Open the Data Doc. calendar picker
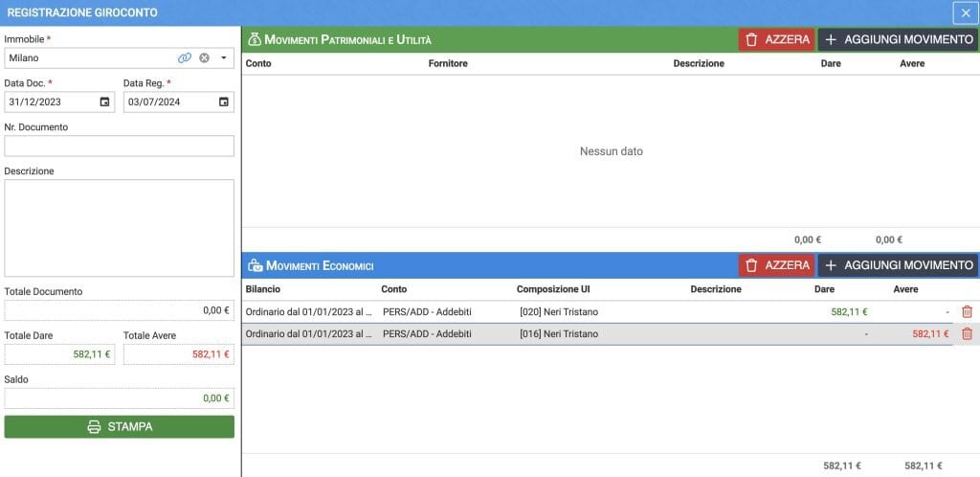The image size is (980, 477). click(104, 102)
